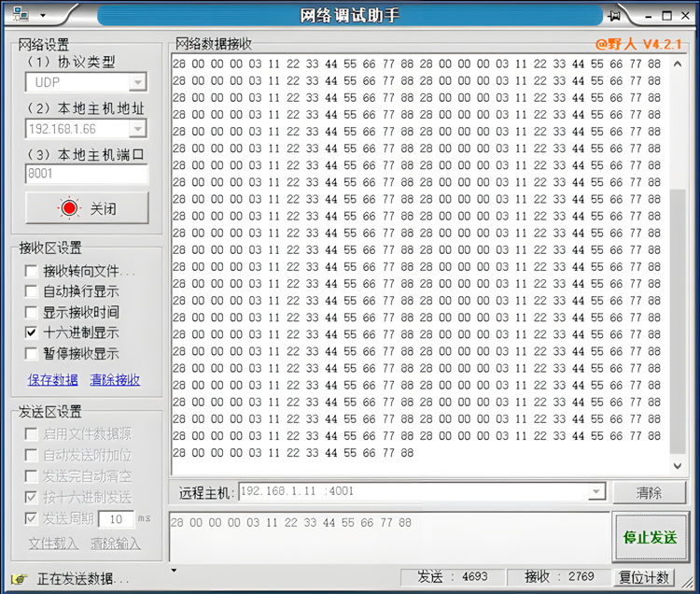The width and height of the screenshot is (700, 594).
Task: Uncheck 十六进制显示 checkbox
Action: pyautogui.click(x=33, y=332)
